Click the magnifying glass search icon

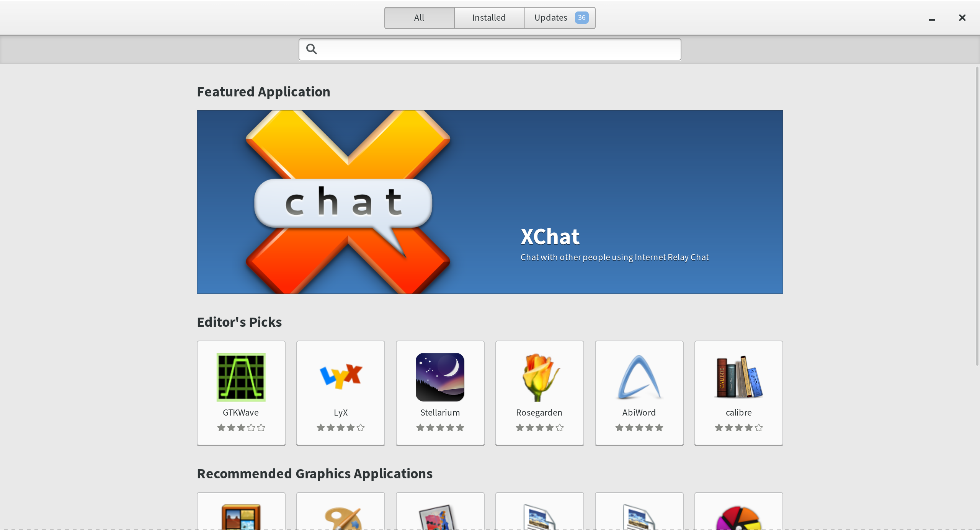pos(312,49)
